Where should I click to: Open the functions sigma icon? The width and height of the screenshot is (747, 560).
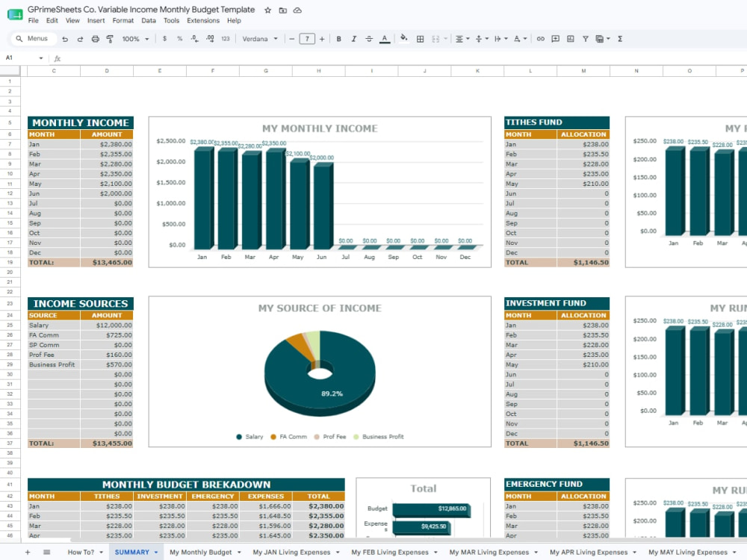pyautogui.click(x=620, y=39)
